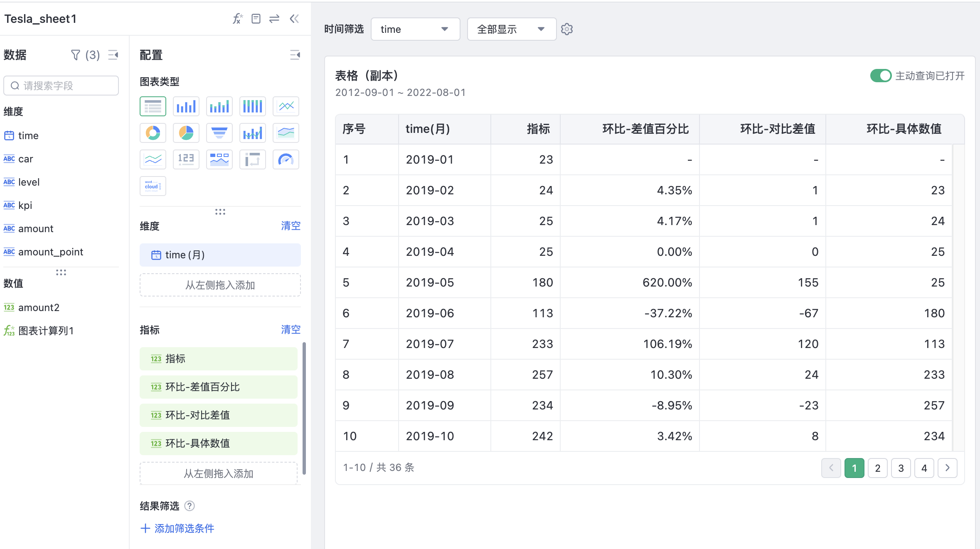Open the calculated field (fx) creator
This screenshot has height=549, width=980.
click(x=238, y=19)
